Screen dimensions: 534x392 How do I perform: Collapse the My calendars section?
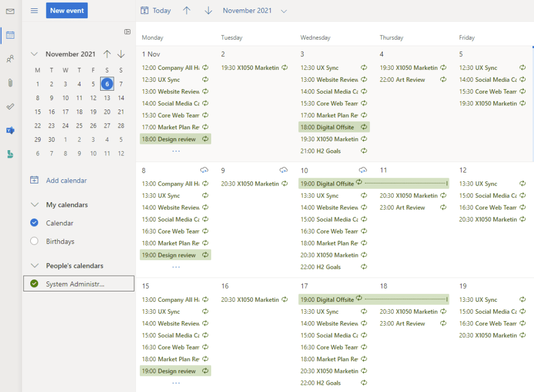34,205
